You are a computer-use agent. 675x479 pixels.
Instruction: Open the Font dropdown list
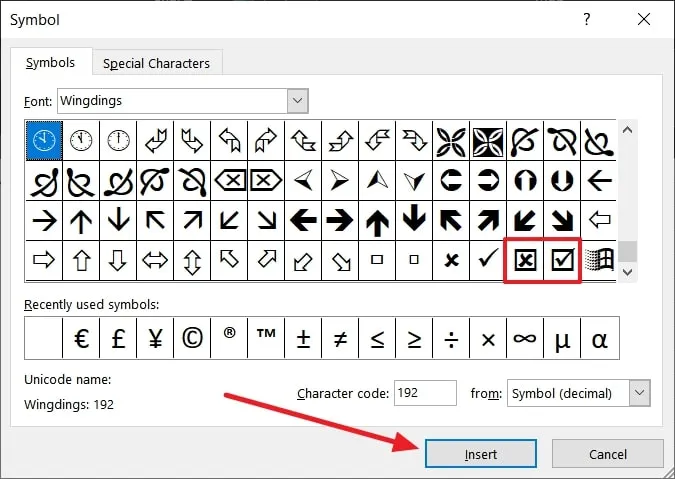point(297,101)
